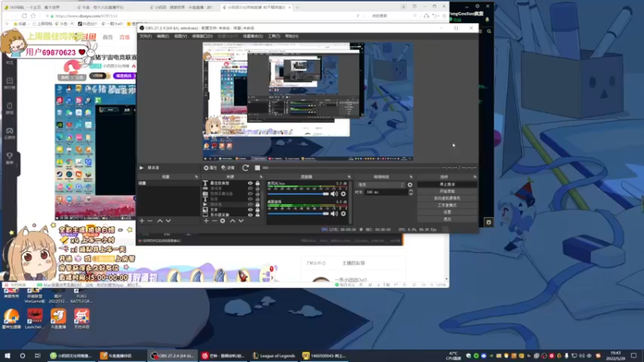Toggle eye of bottom-most source in Sources list
644x362 pixels.
tap(250, 215)
